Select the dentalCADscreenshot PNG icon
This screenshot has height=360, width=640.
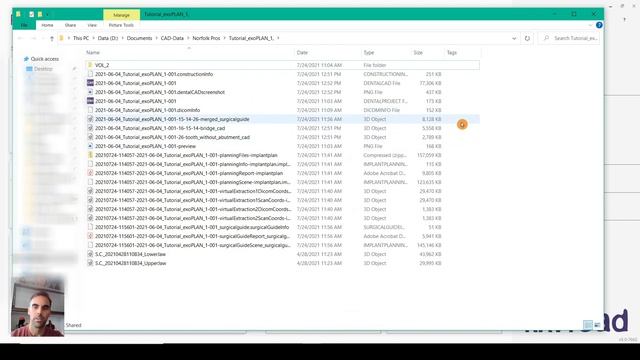(x=90, y=92)
